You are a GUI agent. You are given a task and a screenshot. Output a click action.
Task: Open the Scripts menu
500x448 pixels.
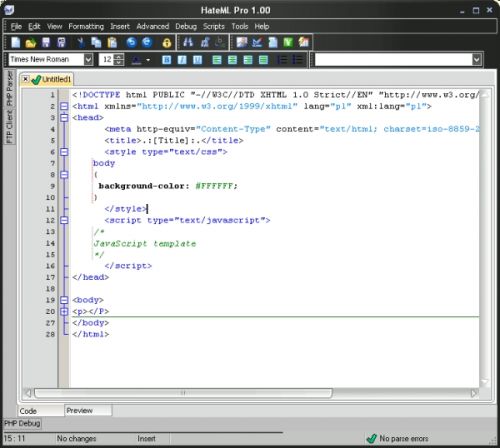[214, 26]
